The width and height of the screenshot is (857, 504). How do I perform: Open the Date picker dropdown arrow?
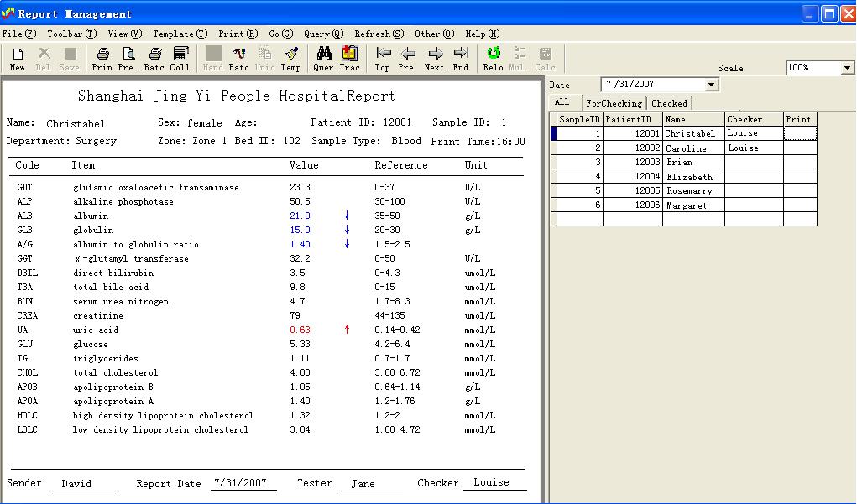click(712, 85)
